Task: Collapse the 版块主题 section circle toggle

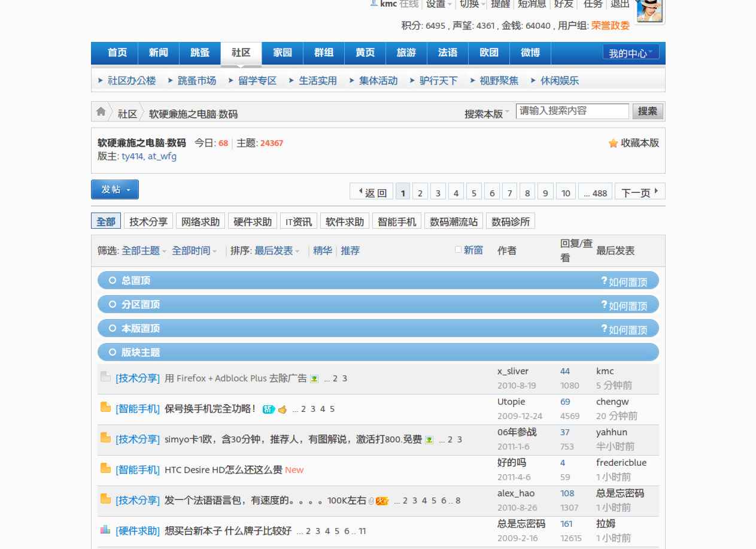Action: pos(112,352)
